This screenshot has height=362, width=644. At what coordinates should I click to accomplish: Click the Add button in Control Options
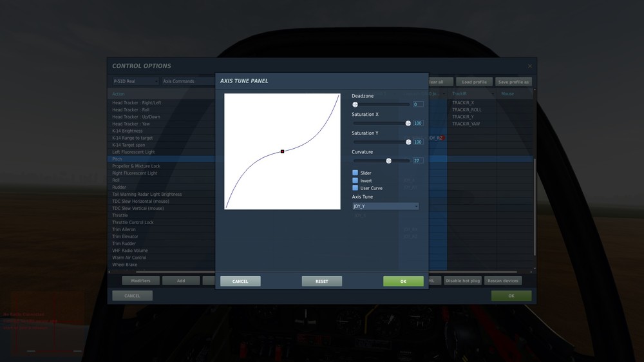[181, 281]
